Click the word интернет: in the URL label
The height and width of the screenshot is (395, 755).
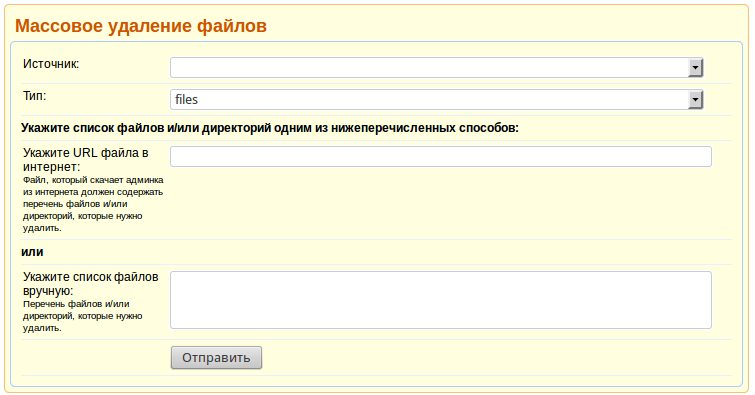(x=52, y=167)
